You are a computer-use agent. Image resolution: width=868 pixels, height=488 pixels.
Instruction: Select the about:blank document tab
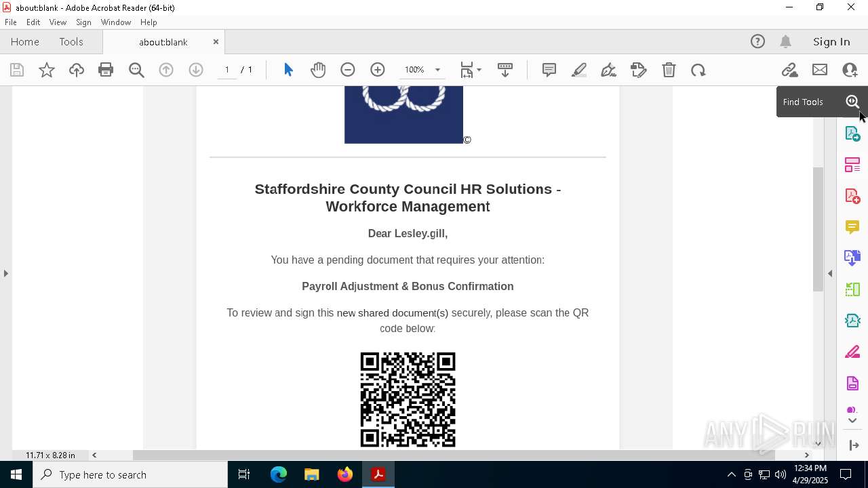point(163,42)
